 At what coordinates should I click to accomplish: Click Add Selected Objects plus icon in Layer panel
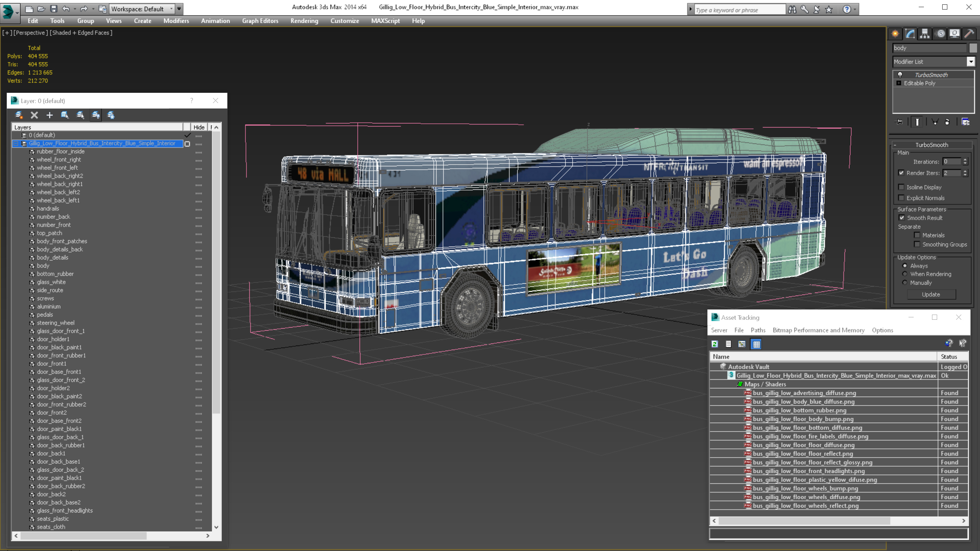(49, 115)
